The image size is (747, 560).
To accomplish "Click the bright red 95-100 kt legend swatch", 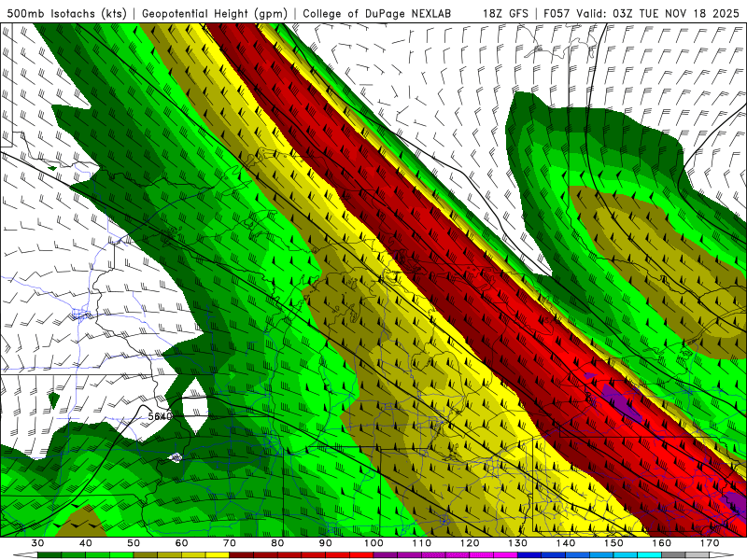I will [x=361, y=555].
